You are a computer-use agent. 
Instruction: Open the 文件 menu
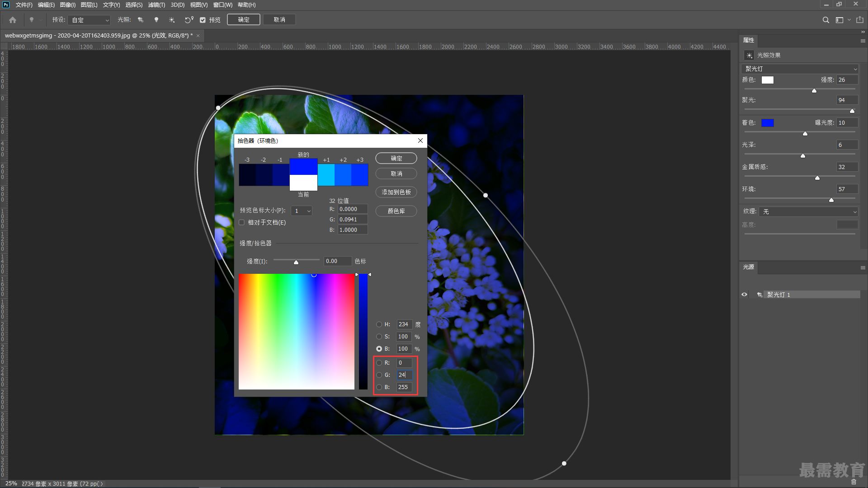24,5
